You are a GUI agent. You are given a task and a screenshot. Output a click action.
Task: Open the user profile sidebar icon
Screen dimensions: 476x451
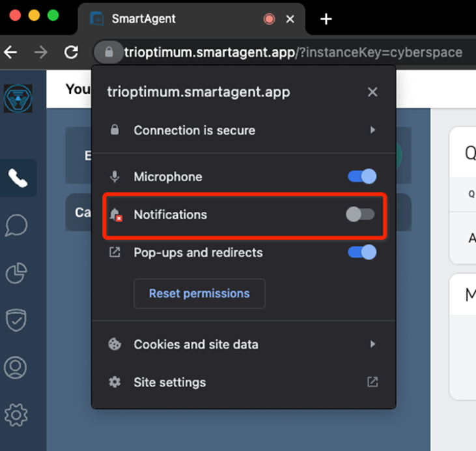(x=16, y=367)
